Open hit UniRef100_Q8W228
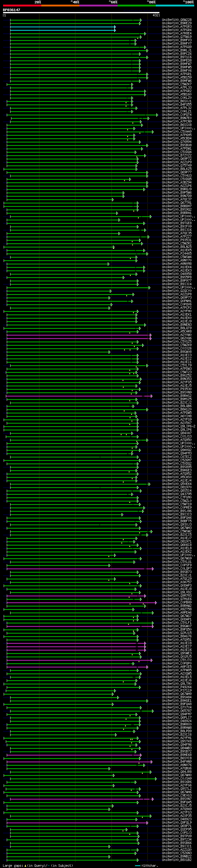The height and width of the screenshot is (868, 197). click(x=176, y=20)
